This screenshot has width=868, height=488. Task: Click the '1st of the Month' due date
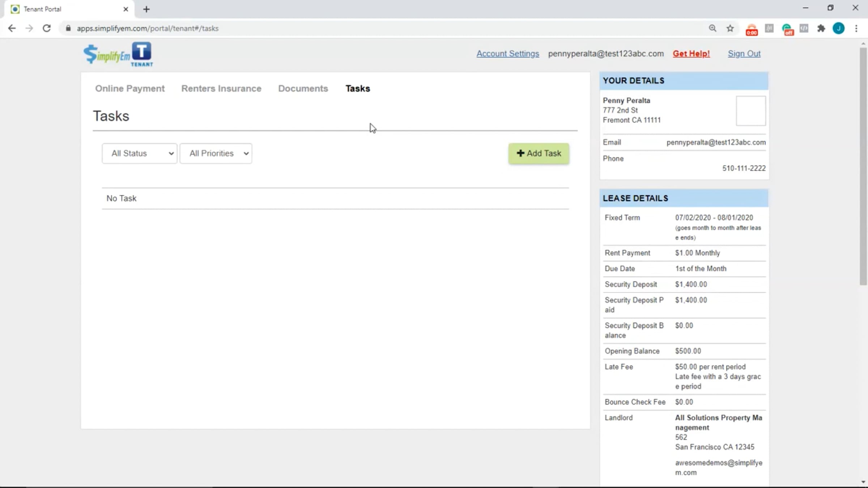click(701, 269)
